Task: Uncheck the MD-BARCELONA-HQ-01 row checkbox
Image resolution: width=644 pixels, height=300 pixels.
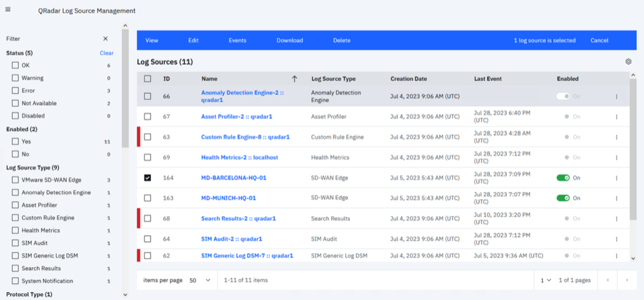Action: [148, 177]
